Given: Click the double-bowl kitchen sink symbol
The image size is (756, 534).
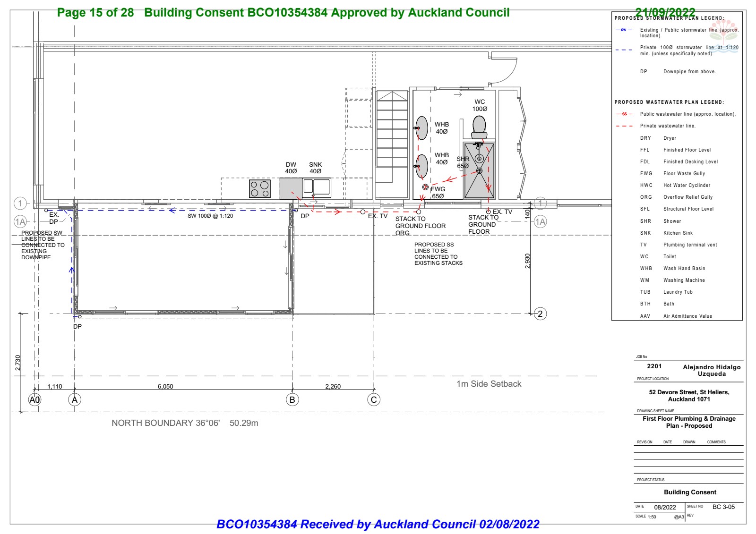Looking at the screenshot, I should point(317,188).
